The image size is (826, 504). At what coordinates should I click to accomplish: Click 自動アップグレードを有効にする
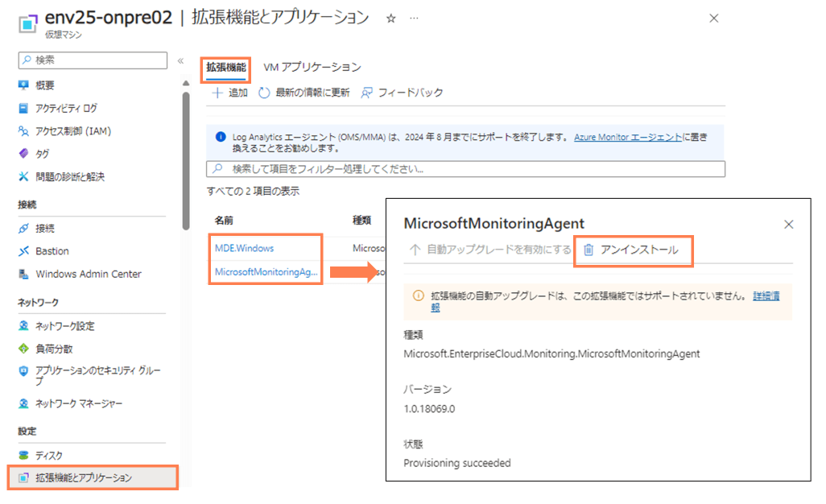pos(490,250)
